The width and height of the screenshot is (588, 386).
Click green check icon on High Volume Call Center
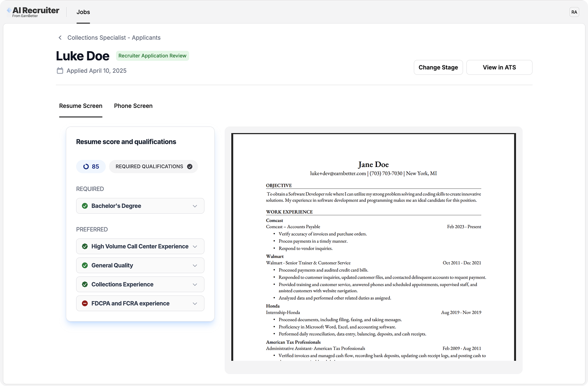tap(85, 246)
